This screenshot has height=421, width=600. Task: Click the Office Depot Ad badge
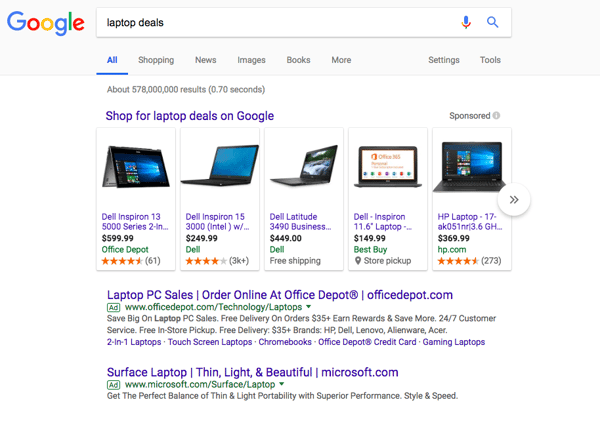point(114,308)
